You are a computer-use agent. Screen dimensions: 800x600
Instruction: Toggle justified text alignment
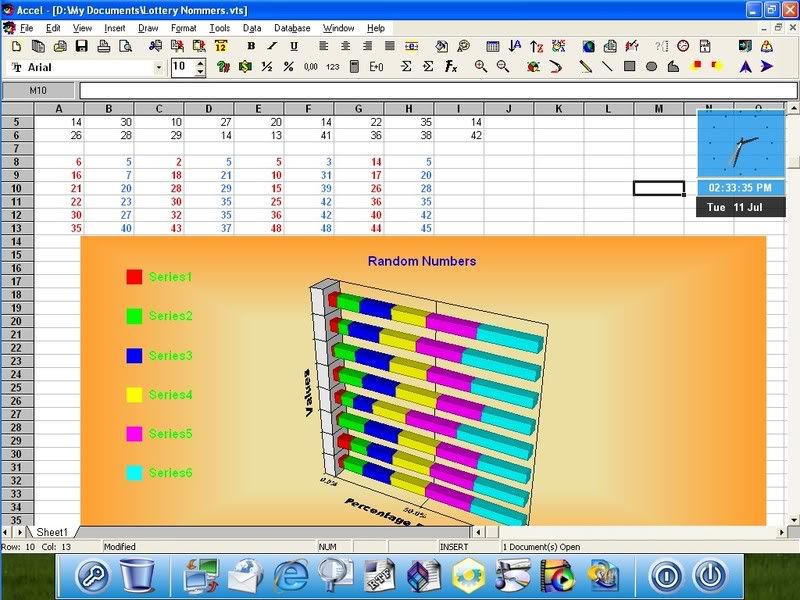[x=389, y=46]
